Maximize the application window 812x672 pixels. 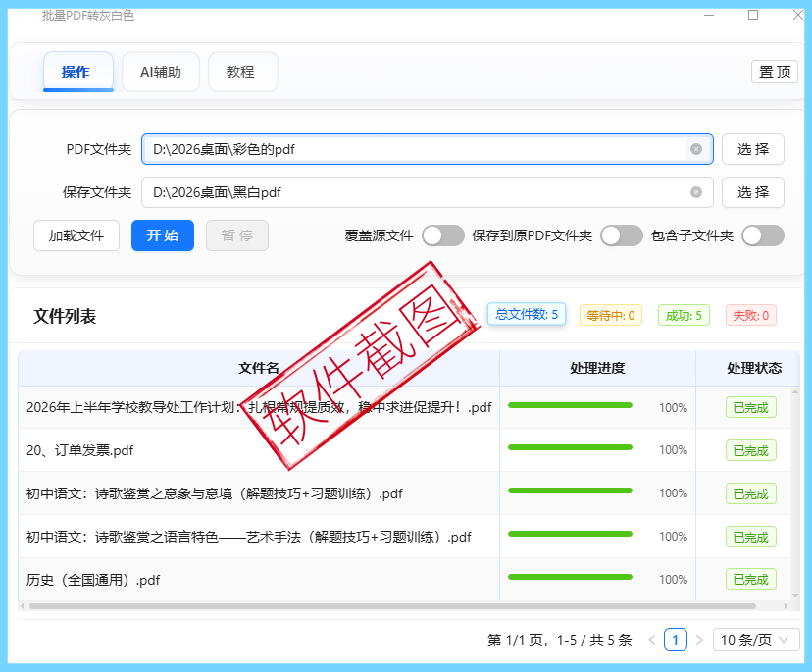point(753,15)
